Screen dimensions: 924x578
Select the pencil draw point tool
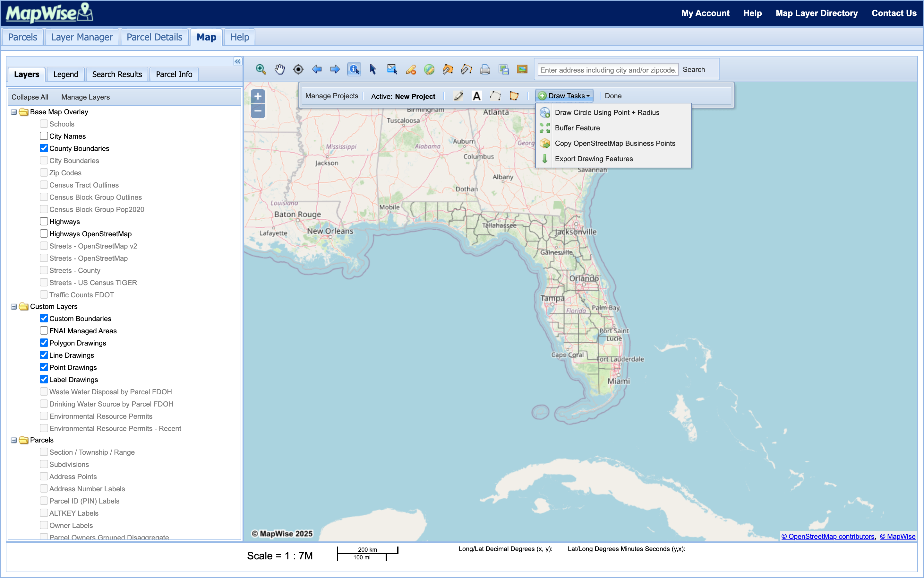pos(458,96)
